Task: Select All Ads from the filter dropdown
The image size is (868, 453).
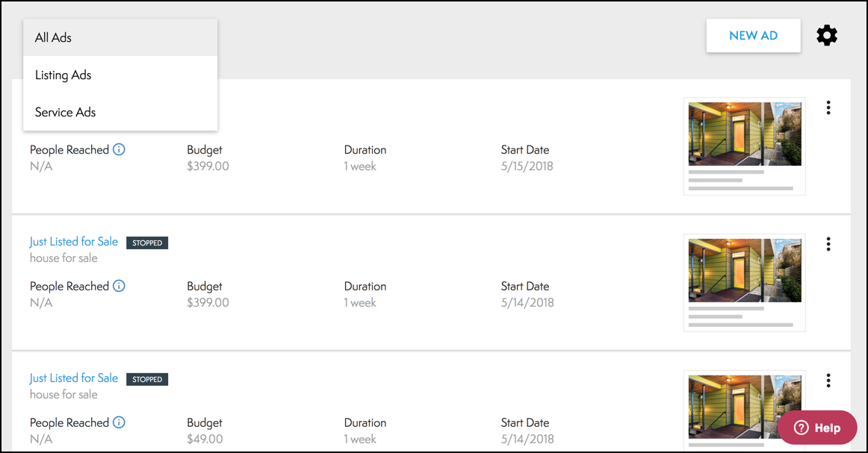Action: 53,37
